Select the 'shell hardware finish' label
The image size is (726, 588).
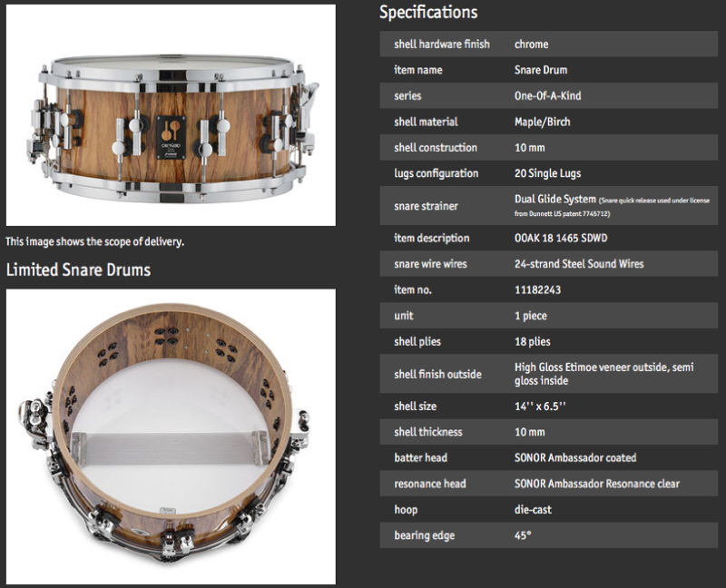tap(442, 44)
